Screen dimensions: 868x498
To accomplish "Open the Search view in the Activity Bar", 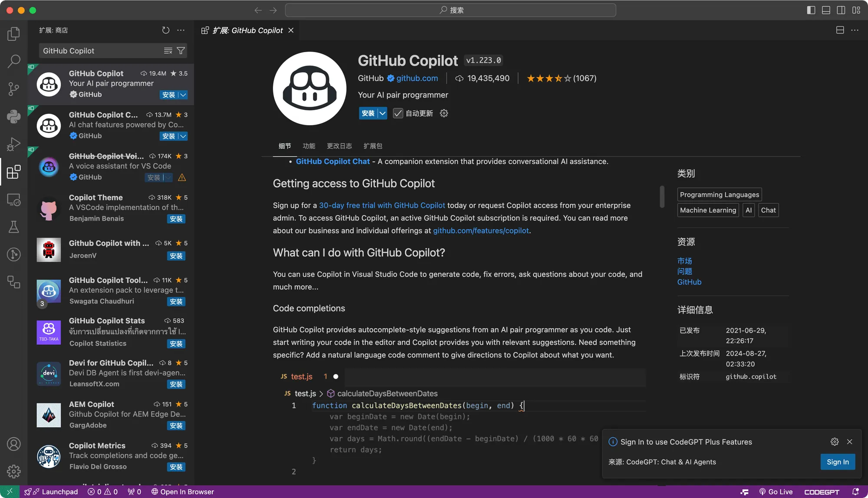I will 13,61.
